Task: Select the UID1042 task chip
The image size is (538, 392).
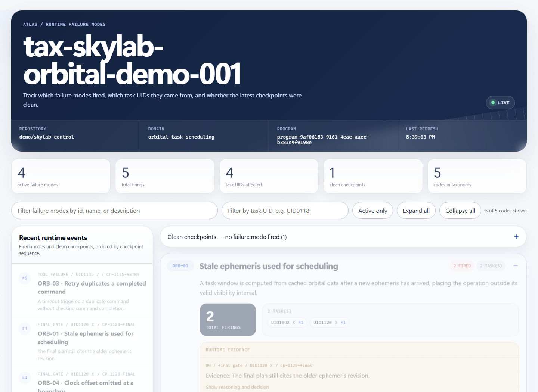Action: 287,323
